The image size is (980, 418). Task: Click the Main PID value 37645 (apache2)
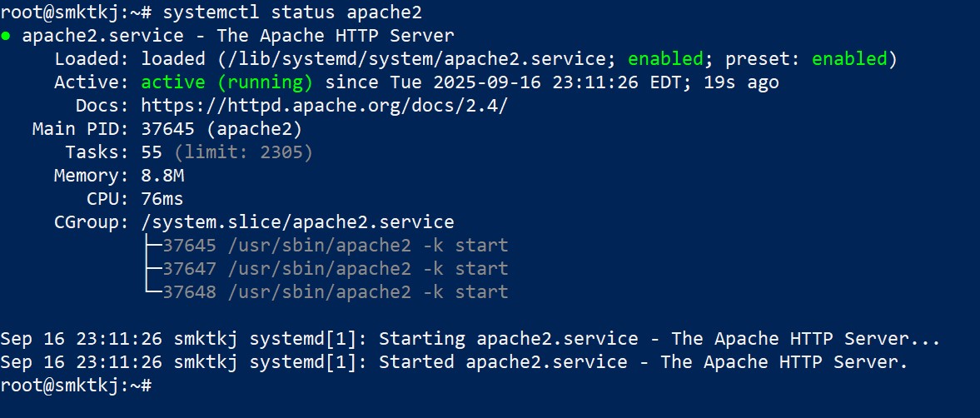(221, 129)
